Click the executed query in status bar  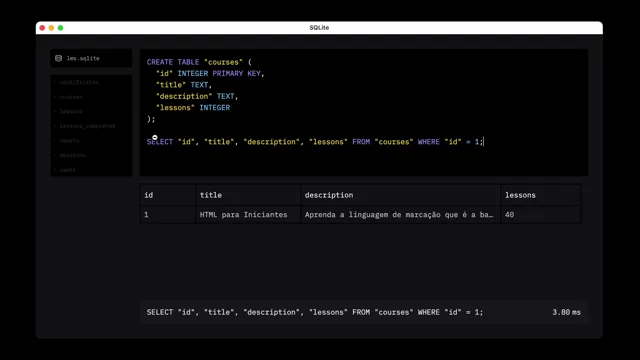coord(315,312)
